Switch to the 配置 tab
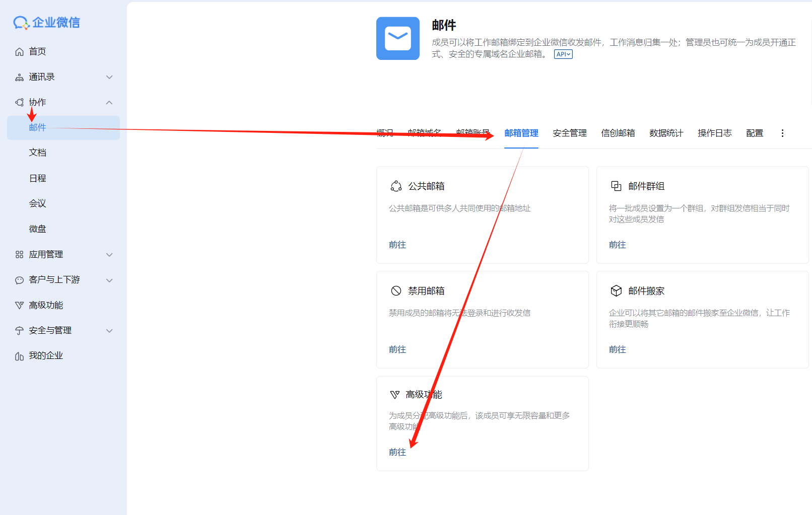 coord(755,133)
